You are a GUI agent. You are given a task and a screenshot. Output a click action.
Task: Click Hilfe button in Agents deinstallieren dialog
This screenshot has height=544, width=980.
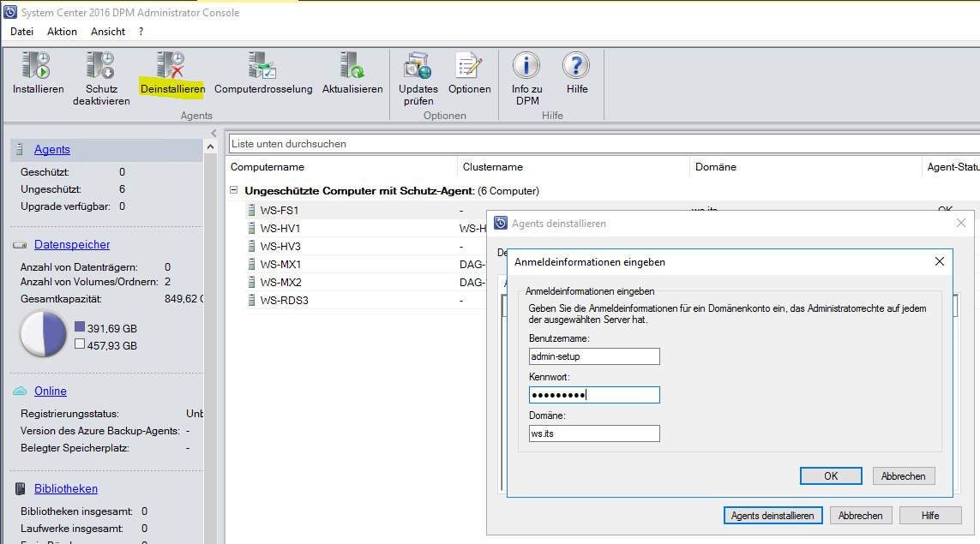[x=930, y=515]
